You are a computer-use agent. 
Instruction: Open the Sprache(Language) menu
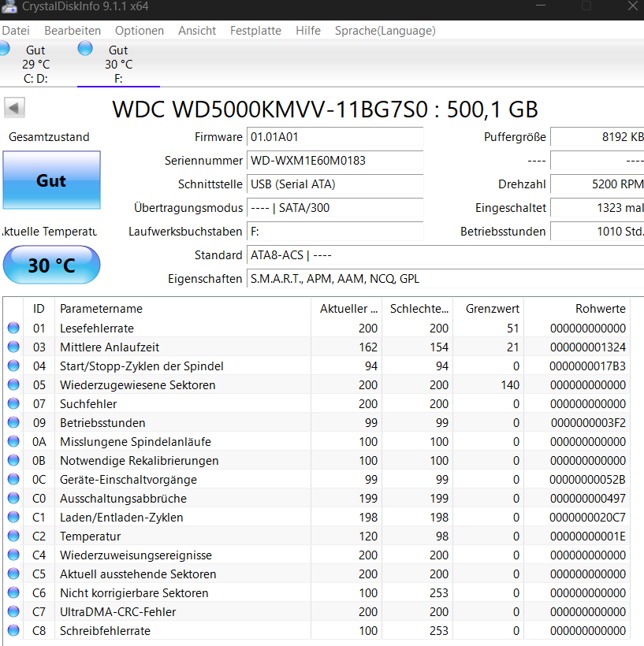[x=385, y=31]
